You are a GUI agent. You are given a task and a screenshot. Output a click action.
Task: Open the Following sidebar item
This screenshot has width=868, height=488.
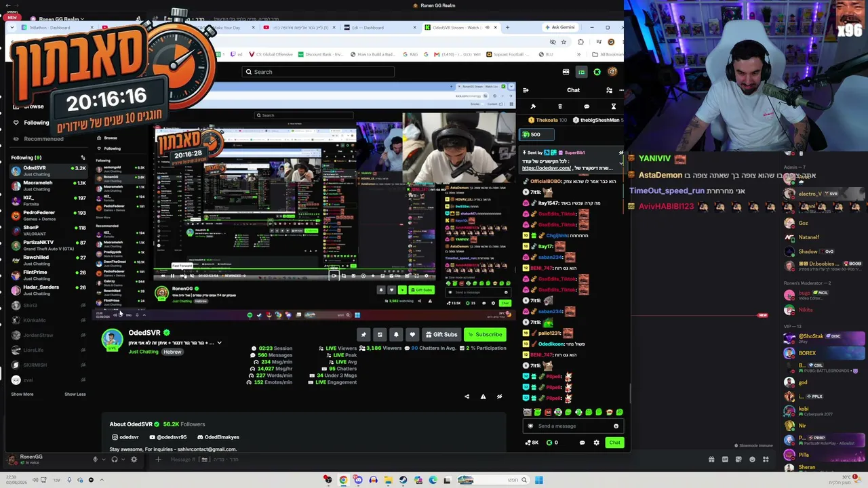32,123
